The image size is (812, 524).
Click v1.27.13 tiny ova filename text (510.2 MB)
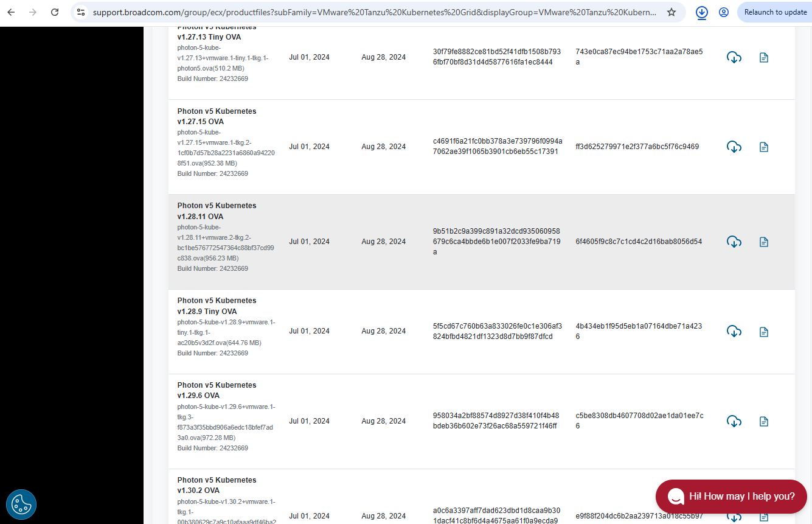(x=223, y=58)
